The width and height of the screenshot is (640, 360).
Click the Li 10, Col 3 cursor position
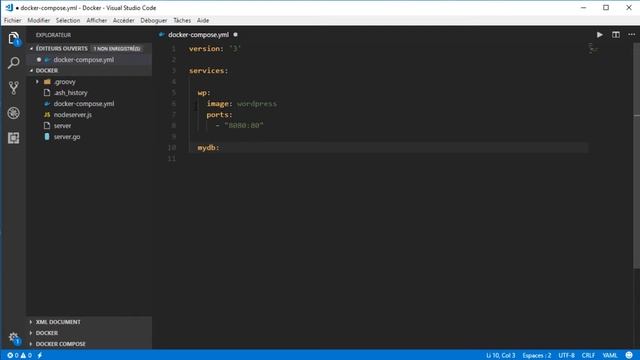click(500, 356)
